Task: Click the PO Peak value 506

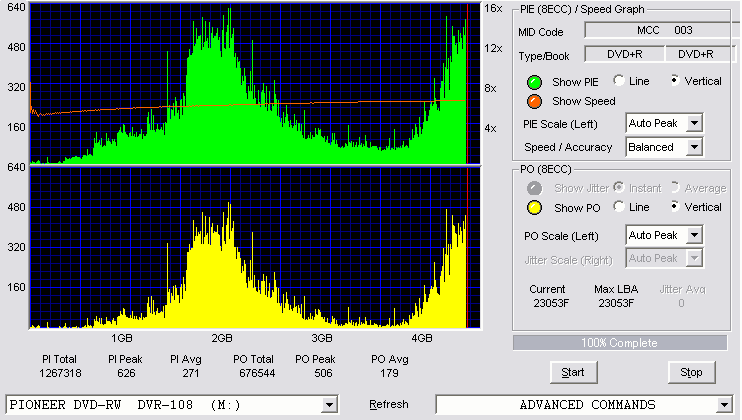Action: pos(323,373)
